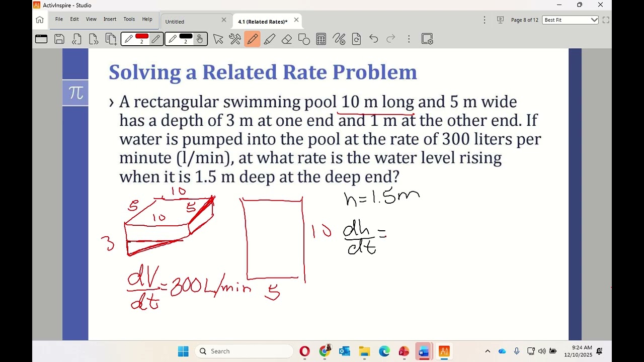Close the Untitled tab
This screenshot has width=644, height=362.
224,20
